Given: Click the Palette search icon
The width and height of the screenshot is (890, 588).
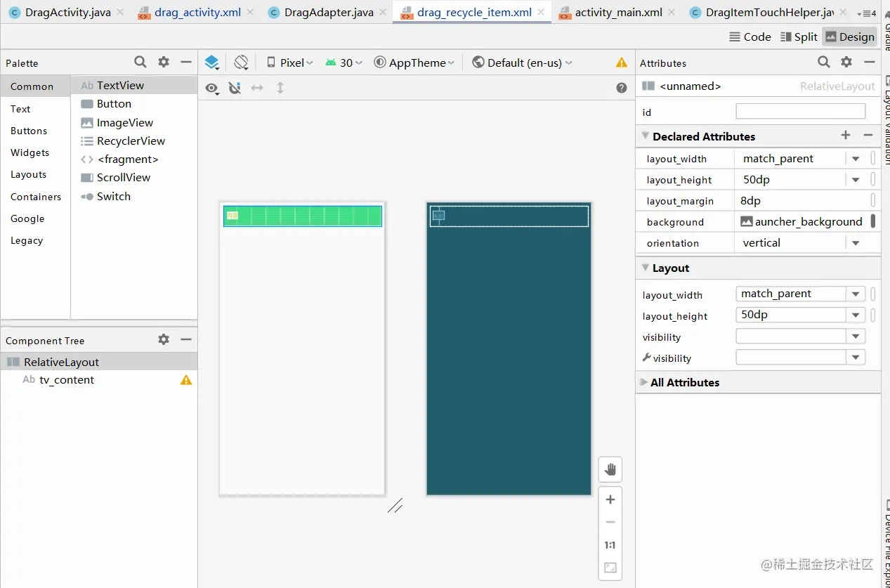Looking at the screenshot, I should [140, 62].
